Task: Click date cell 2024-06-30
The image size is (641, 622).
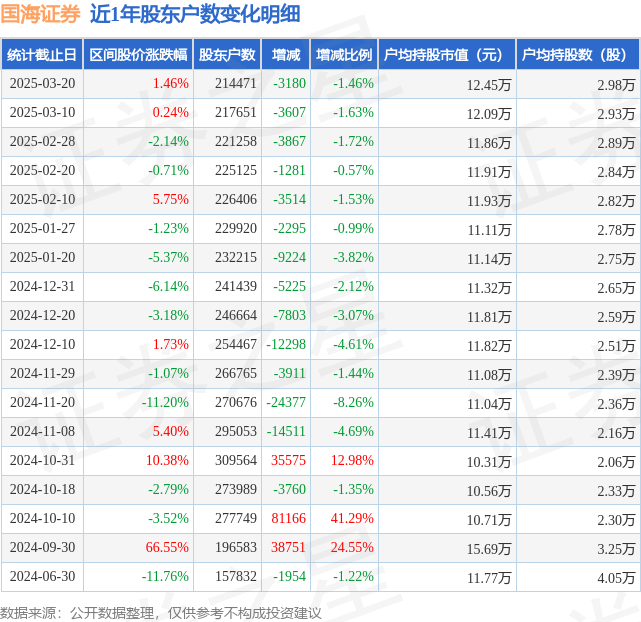Action: click(x=43, y=577)
